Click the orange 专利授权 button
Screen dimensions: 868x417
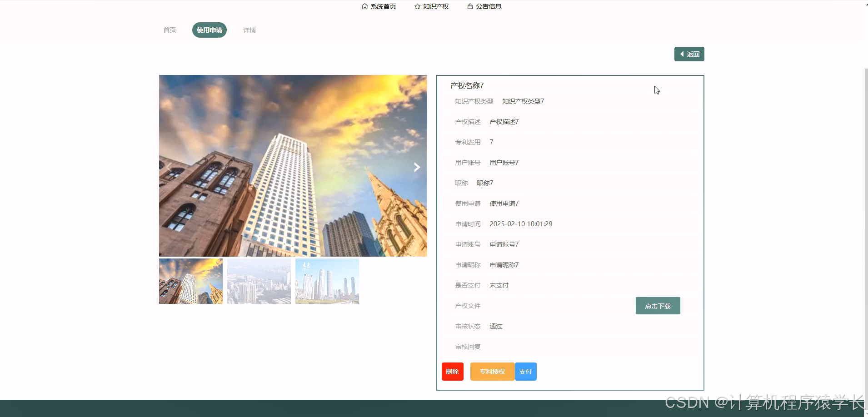(492, 371)
